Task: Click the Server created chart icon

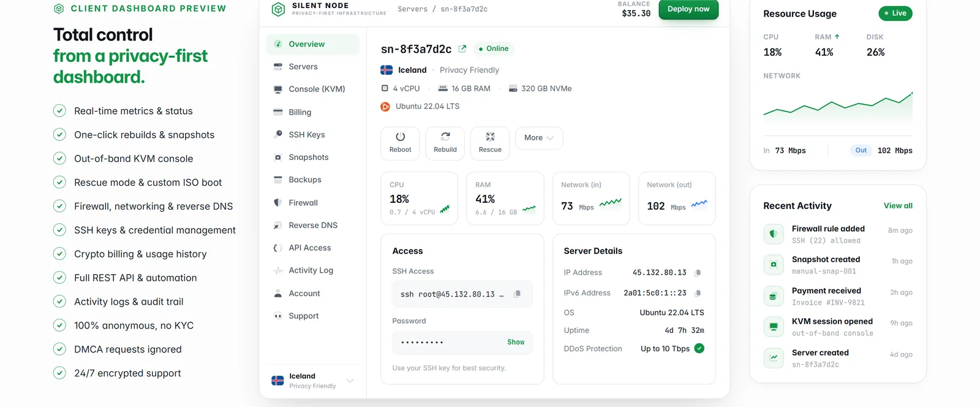Action: [x=774, y=358]
